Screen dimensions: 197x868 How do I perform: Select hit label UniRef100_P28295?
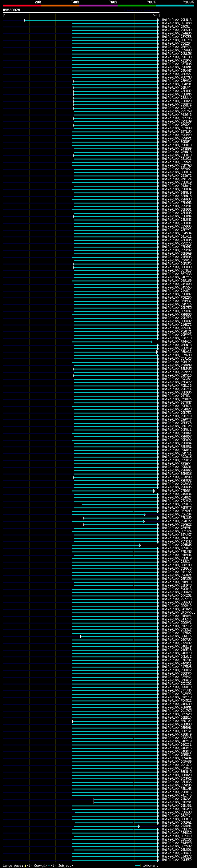176,738
